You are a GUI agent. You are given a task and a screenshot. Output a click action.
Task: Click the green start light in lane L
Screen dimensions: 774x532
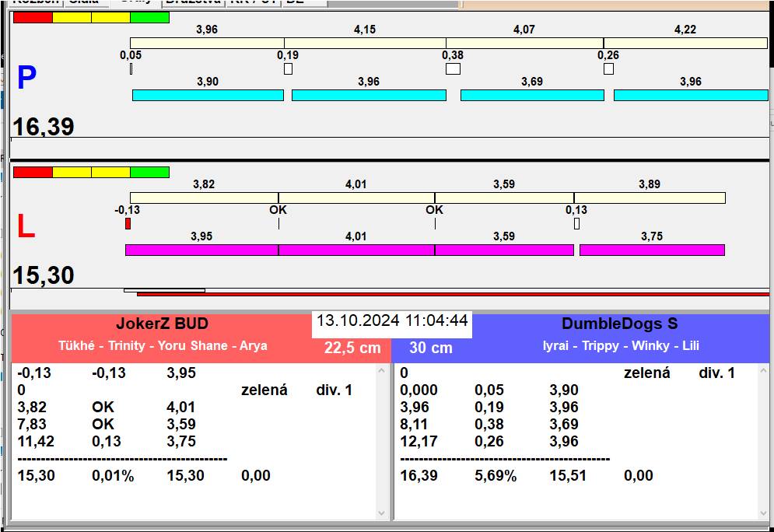[150, 172]
